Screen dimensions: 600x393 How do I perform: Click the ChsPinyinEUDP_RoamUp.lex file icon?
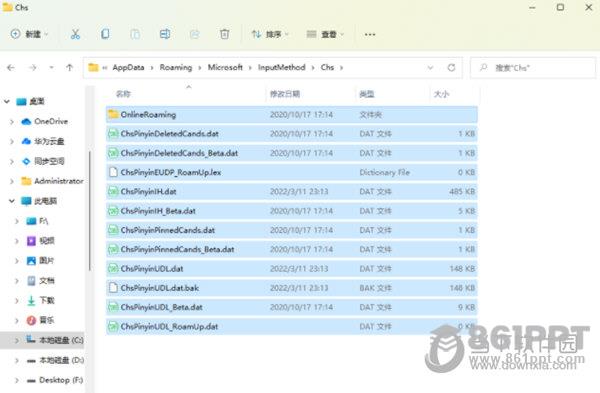[113, 172]
